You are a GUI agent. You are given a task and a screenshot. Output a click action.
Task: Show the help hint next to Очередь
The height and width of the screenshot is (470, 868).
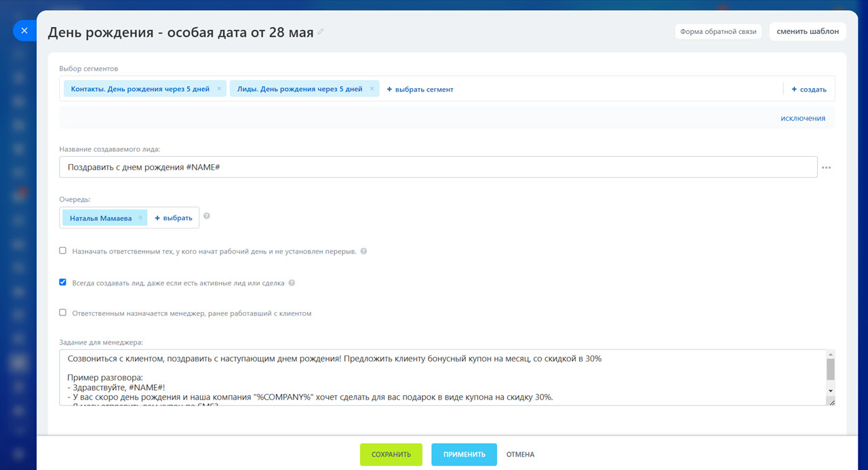[207, 216]
